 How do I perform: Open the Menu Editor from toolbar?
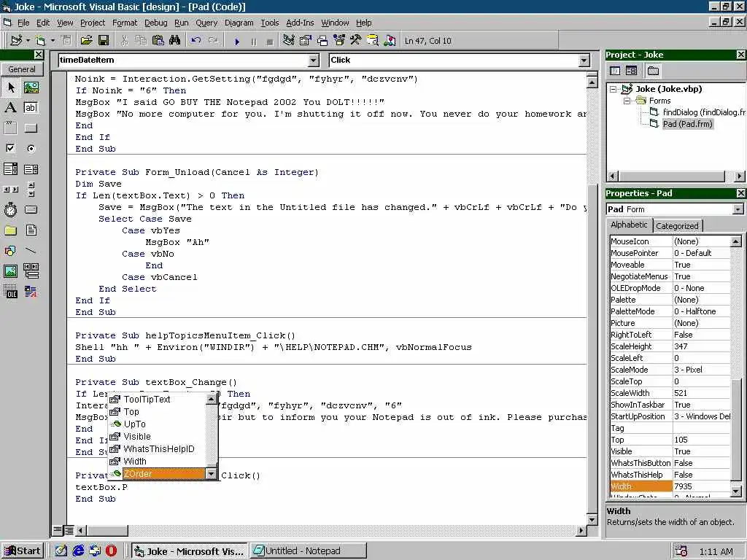click(x=66, y=41)
